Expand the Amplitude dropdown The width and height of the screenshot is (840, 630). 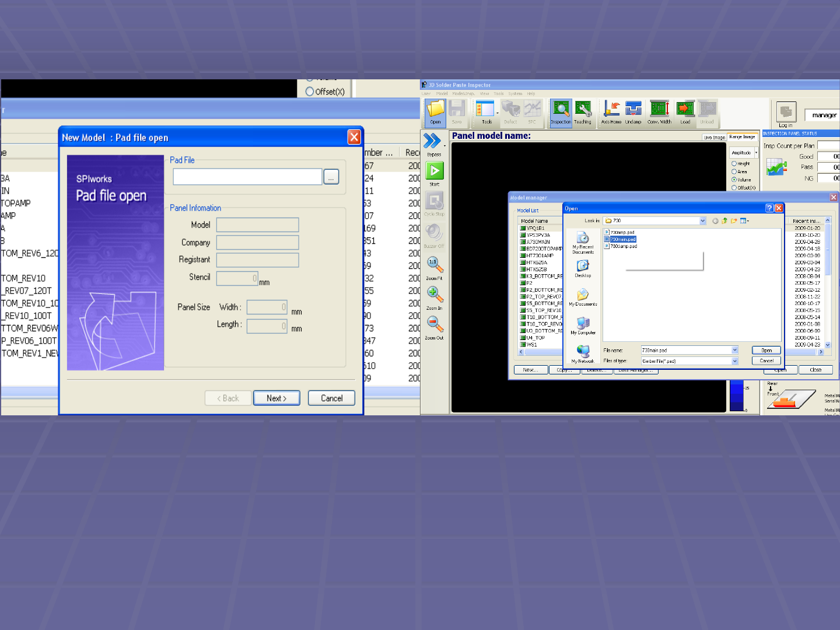756,153
